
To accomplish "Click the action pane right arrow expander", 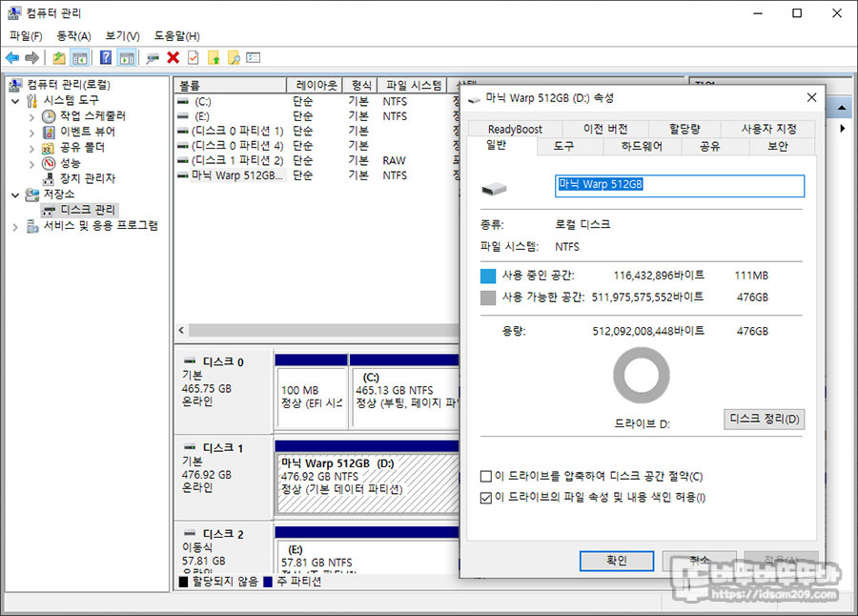I will click(843, 128).
